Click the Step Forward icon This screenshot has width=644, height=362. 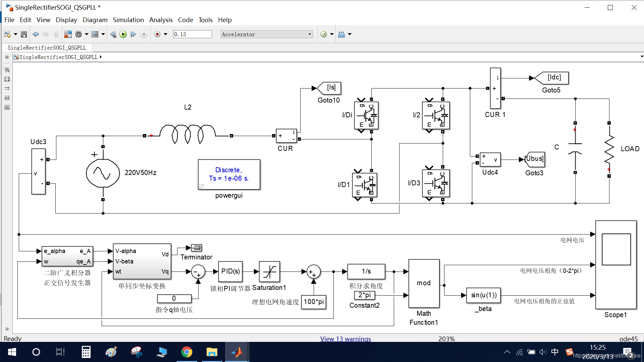[133, 34]
